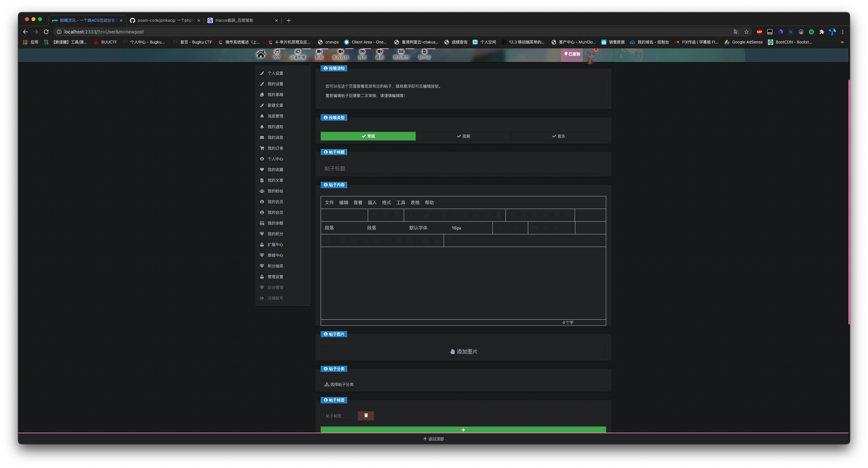The width and height of the screenshot is (868, 468).
Task: Open the 轻小说 category
Action: coord(424,54)
